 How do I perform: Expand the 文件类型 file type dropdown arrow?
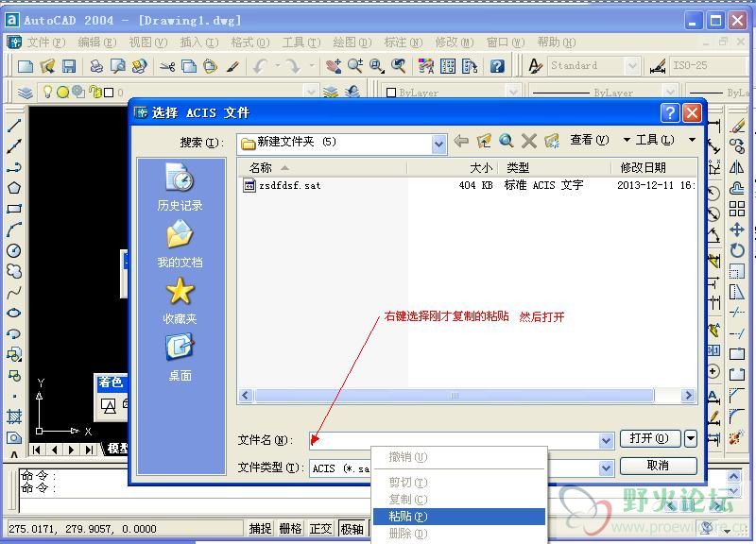[x=606, y=467]
